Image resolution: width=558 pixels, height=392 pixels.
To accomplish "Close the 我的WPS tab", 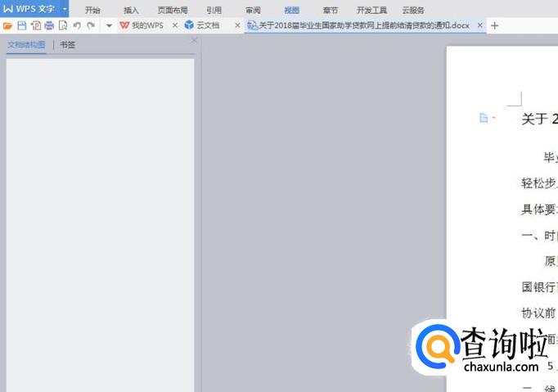I will click(175, 25).
